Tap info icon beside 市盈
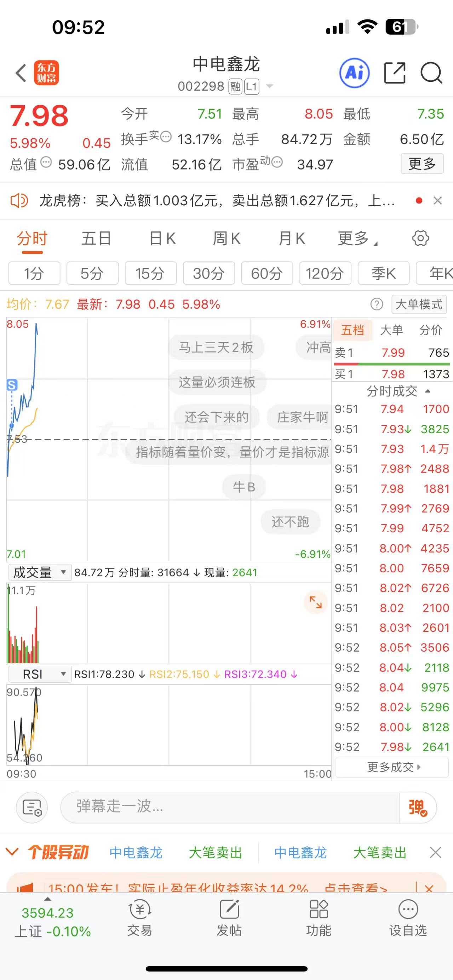 tap(277, 162)
